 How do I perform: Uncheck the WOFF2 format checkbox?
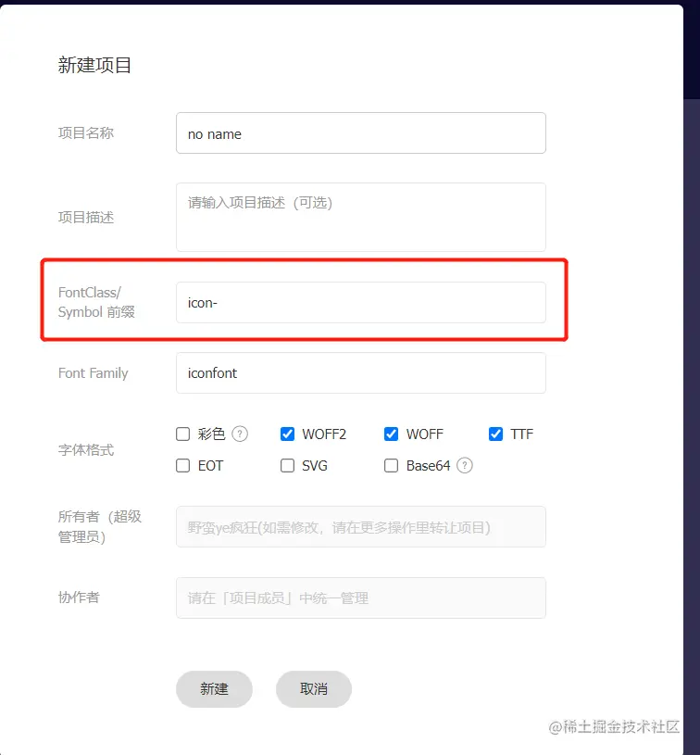coord(287,434)
